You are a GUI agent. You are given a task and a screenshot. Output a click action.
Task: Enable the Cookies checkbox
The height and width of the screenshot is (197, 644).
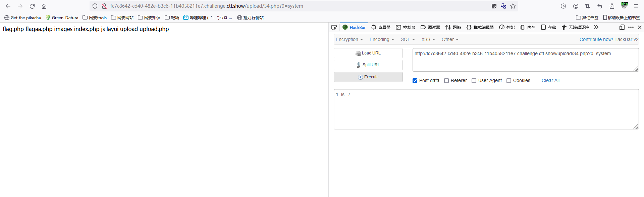coord(509,81)
